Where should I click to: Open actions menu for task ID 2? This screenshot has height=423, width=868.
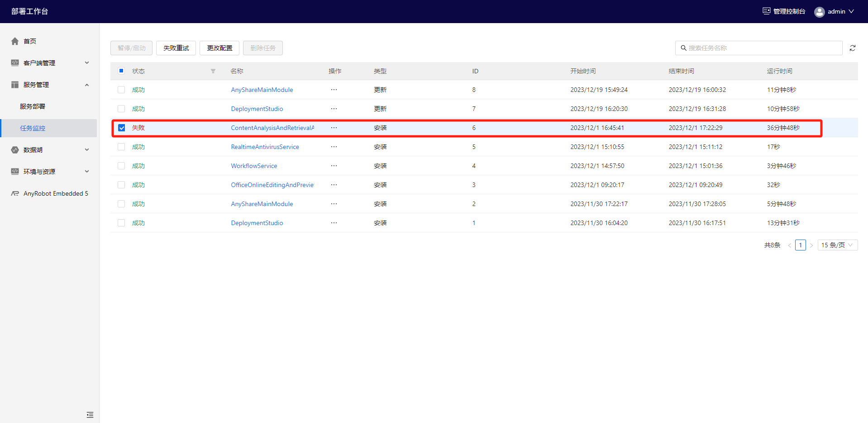tap(334, 204)
